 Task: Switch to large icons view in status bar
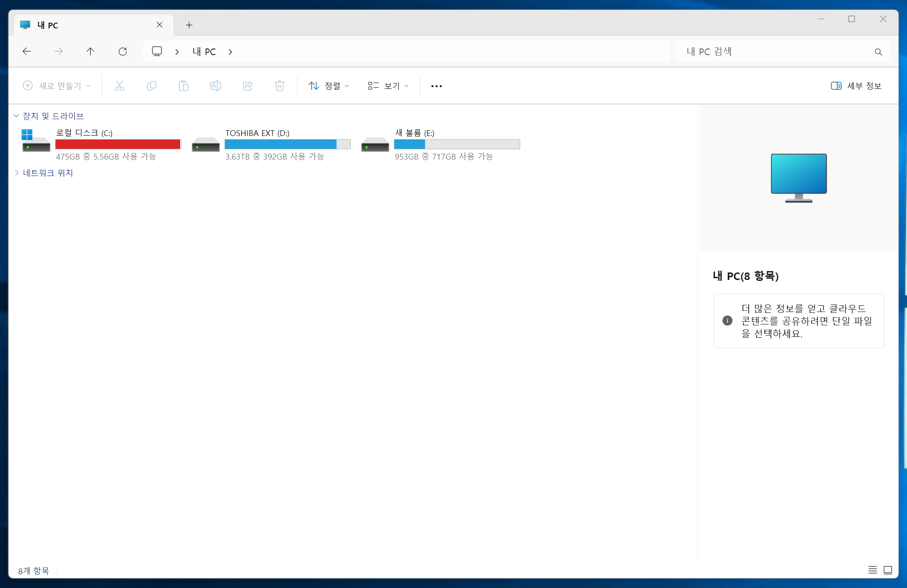point(888,570)
